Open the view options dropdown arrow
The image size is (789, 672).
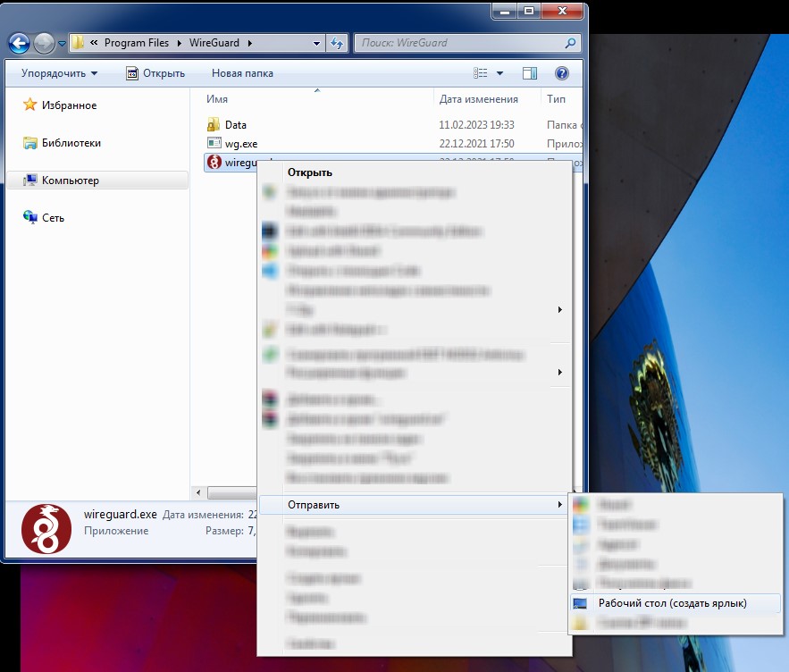pyautogui.click(x=499, y=73)
